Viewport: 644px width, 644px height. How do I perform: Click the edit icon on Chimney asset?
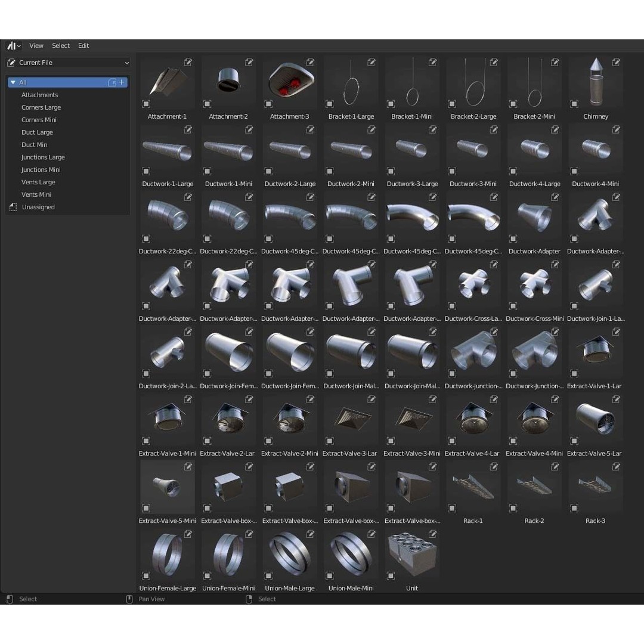pyautogui.click(x=616, y=62)
